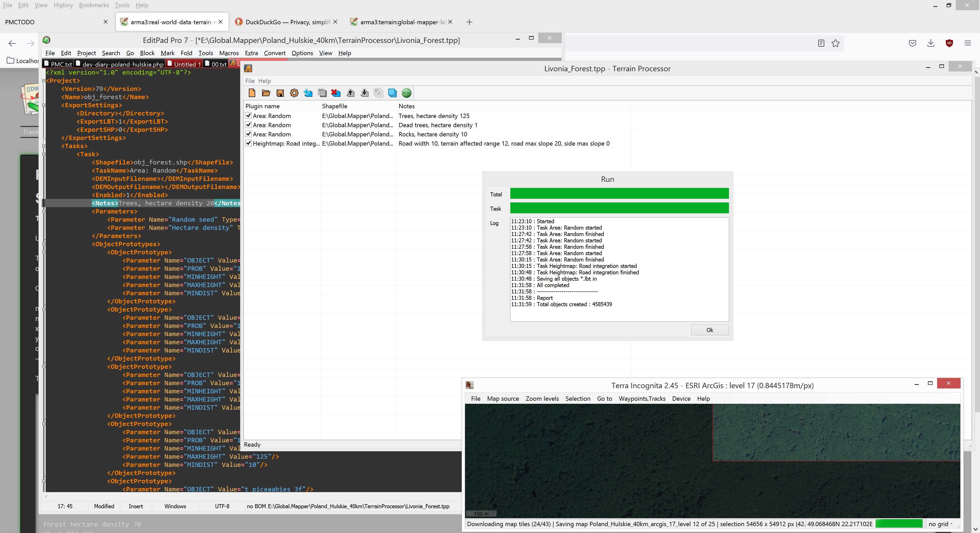The height and width of the screenshot is (533, 980).
Task: Click the Shapefile column header
Action: pyautogui.click(x=359, y=106)
